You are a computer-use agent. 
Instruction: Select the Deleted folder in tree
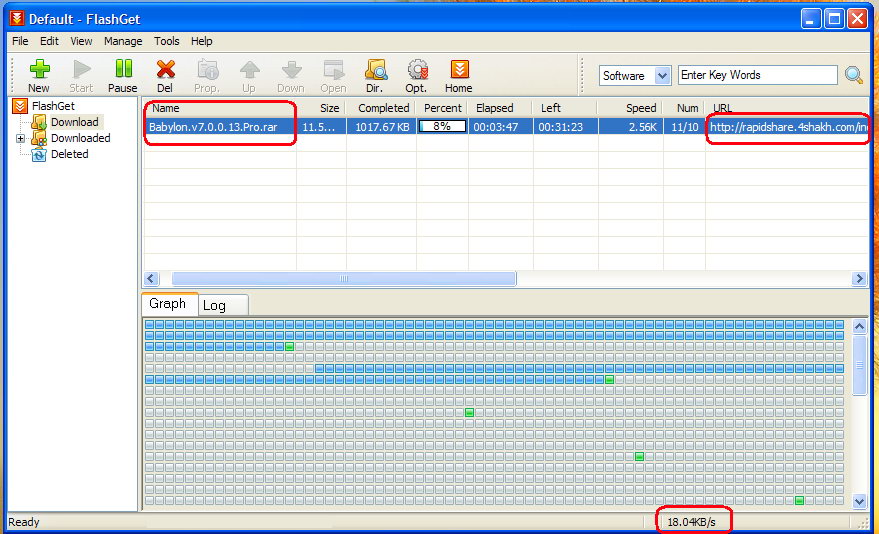coord(70,154)
